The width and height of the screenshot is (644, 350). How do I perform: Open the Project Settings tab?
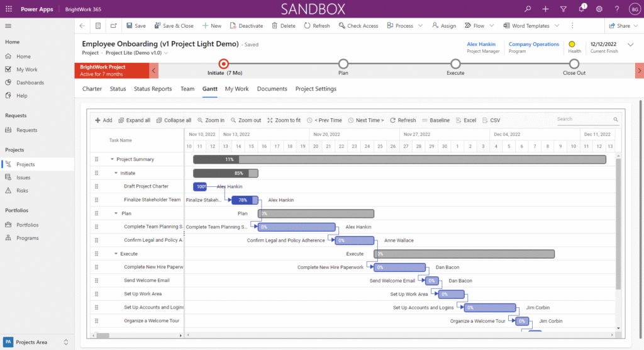coord(316,89)
